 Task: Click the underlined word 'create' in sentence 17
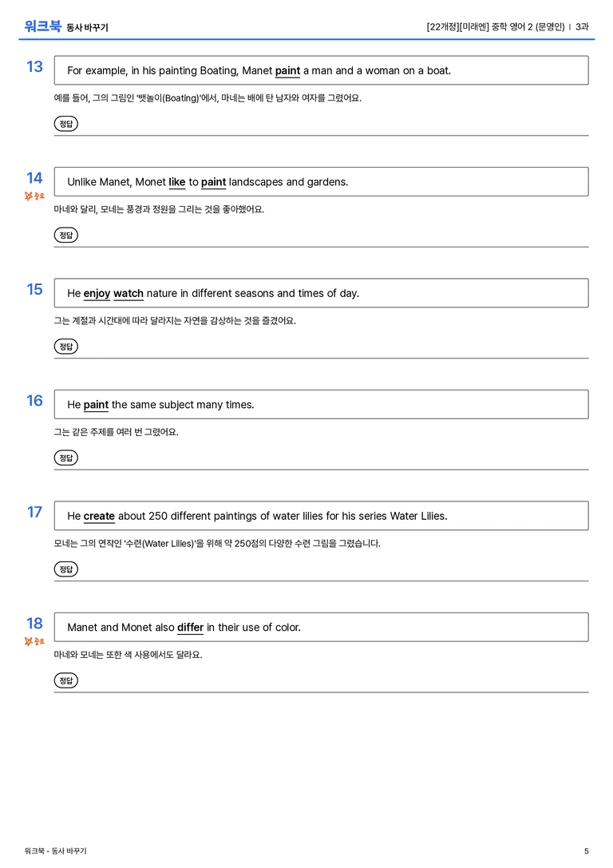coord(99,516)
